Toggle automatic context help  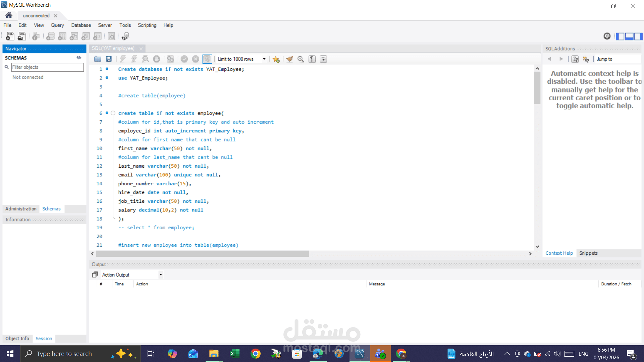coord(586,59)
